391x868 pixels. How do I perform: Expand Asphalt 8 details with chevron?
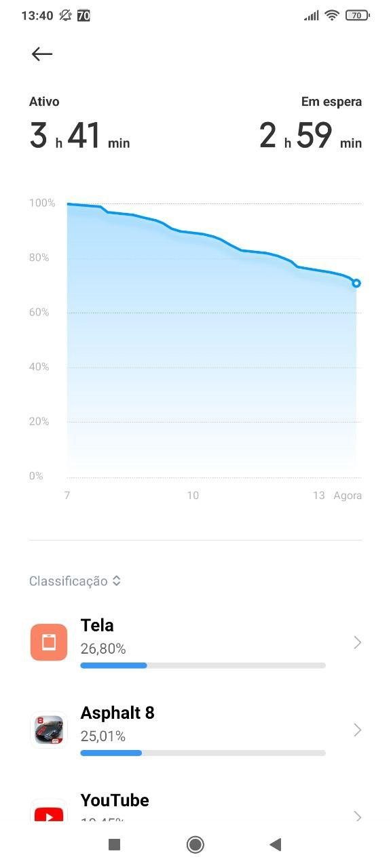[x=358, y=730]
